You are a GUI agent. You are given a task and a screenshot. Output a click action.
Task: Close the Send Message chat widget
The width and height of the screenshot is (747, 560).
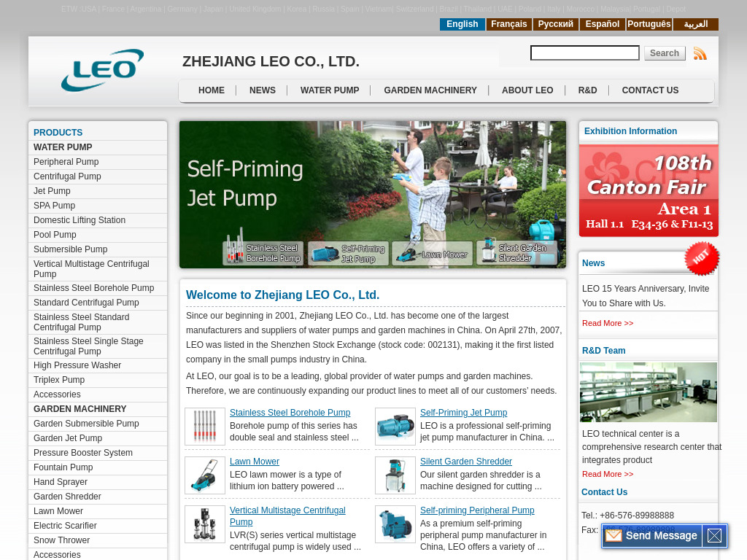pyautogui.click(x=714, y=536)
